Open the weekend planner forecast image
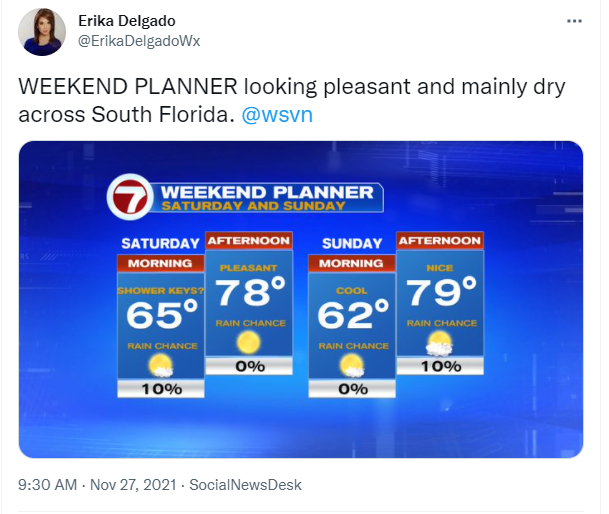 (x=301, y=299)
